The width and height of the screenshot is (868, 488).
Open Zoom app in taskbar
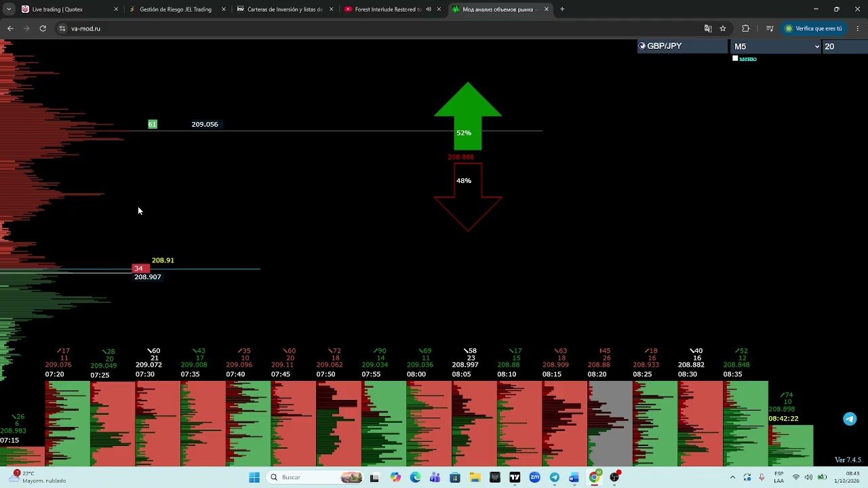[534, 477]
